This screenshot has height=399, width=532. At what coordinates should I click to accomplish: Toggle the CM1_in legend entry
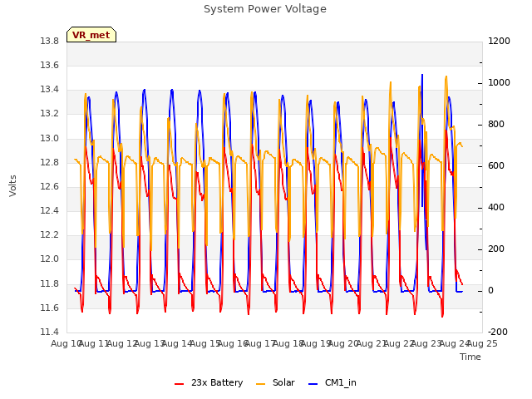pos(332,382)
